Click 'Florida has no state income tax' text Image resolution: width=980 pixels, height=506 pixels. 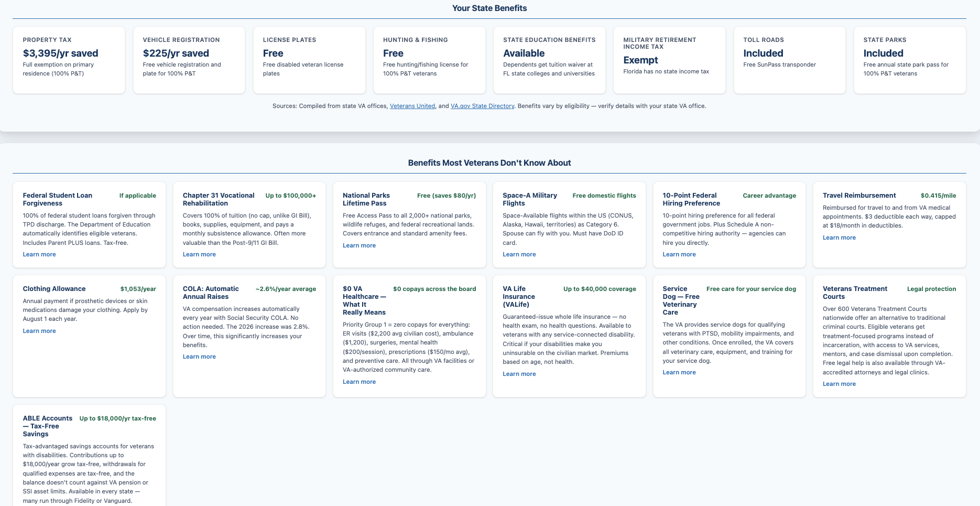(x=666, y=71)
